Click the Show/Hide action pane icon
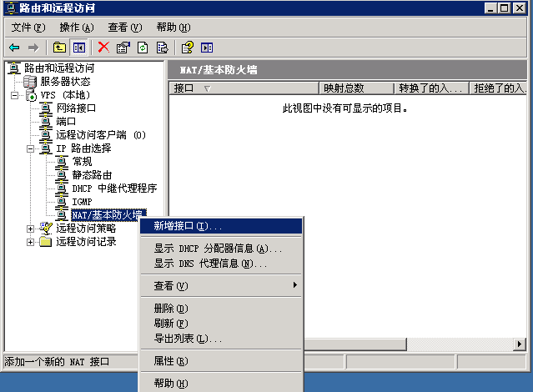The width and height of the screenshot is (533, 392). pyautogui.click(x=207, y=48)
